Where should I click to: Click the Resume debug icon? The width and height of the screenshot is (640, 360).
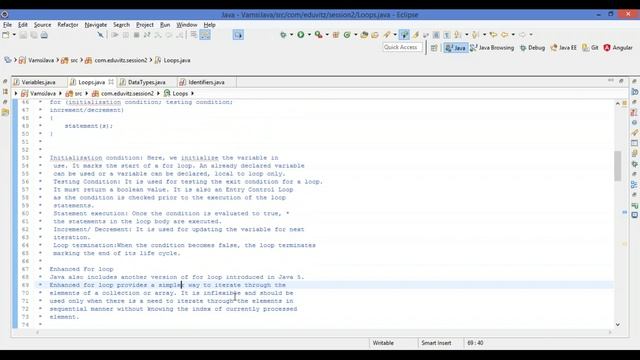pos(115,35)
